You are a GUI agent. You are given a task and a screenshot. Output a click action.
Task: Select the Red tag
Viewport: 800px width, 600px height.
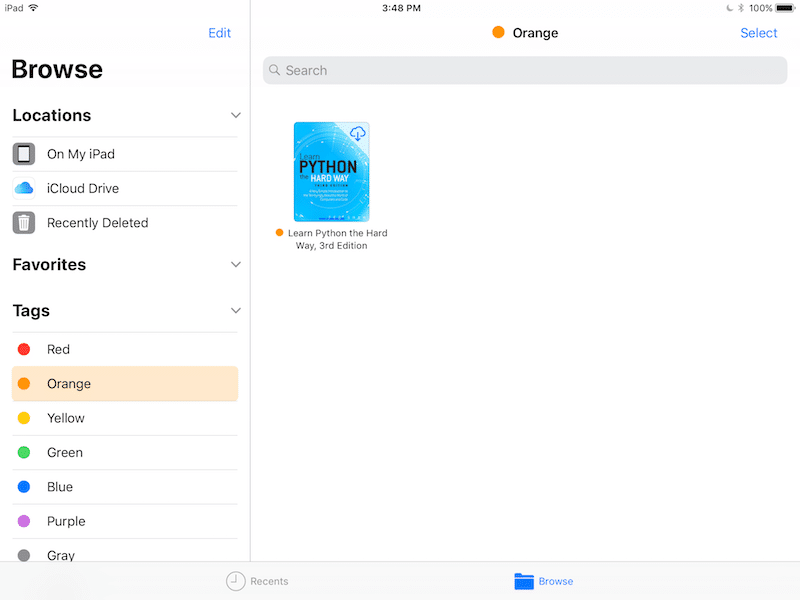[125, 349]
